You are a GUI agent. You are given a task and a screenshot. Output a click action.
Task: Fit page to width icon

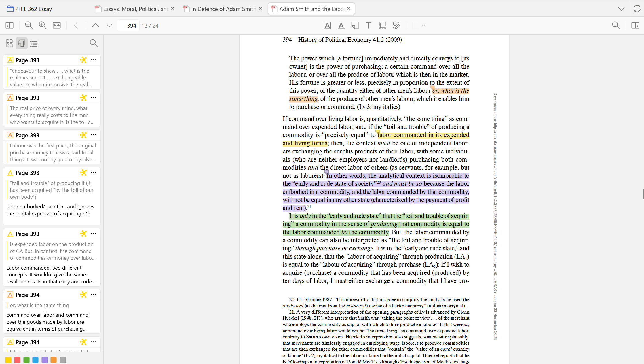[x=57, y=25]
